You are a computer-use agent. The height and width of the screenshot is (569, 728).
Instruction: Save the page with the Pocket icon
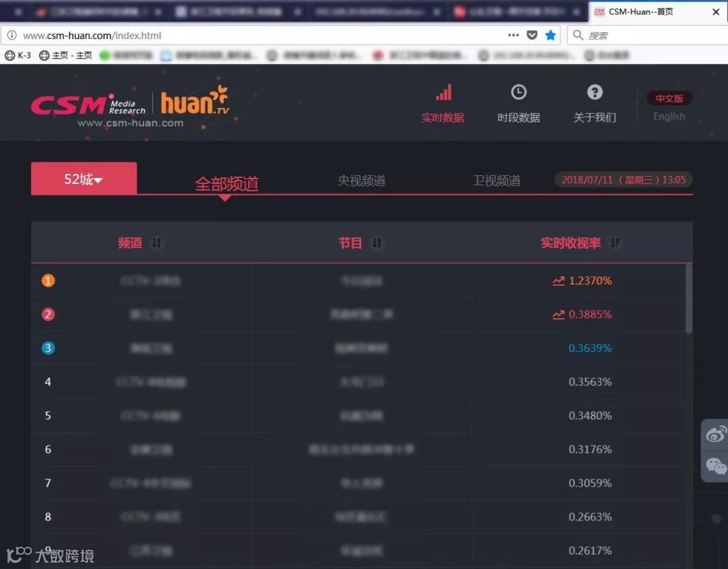coord(532,35)
